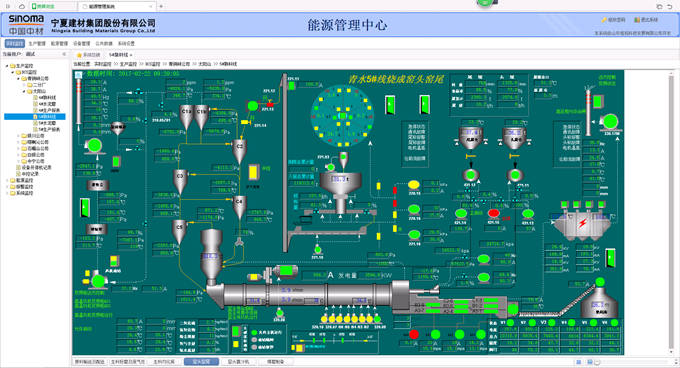This screenshot has height=368, width=680.
Task: Open the 能源管理 menu
Action: [x=59, y=44]
